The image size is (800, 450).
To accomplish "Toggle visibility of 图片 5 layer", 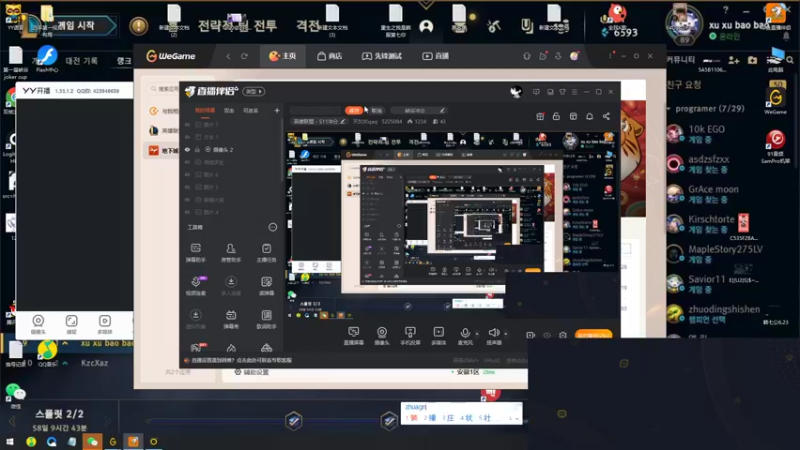I will 187,187.
